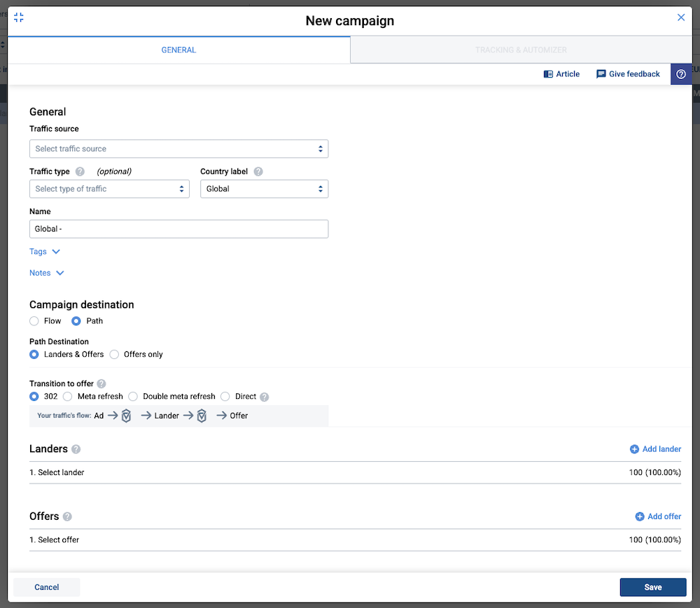Screen dimensions: 700x608
Task: Select the Flow destination radio button
Action: coord(34,321)
